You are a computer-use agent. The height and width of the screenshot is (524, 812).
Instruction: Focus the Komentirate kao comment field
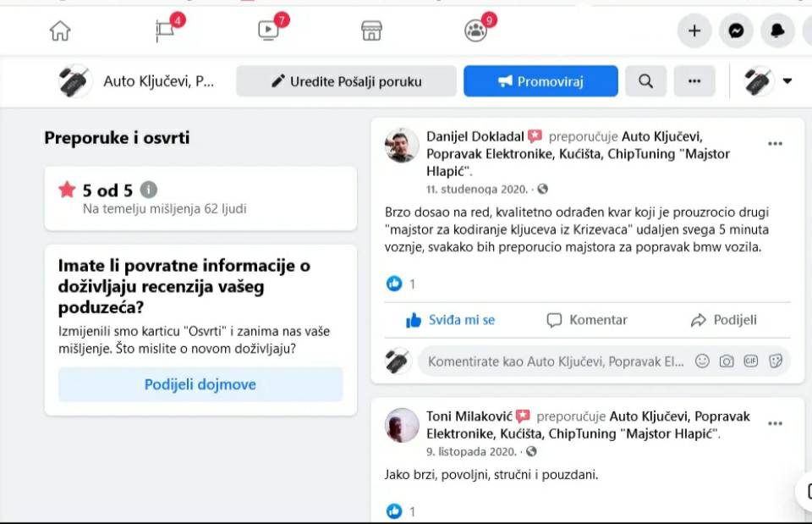[x=556, y=361]
